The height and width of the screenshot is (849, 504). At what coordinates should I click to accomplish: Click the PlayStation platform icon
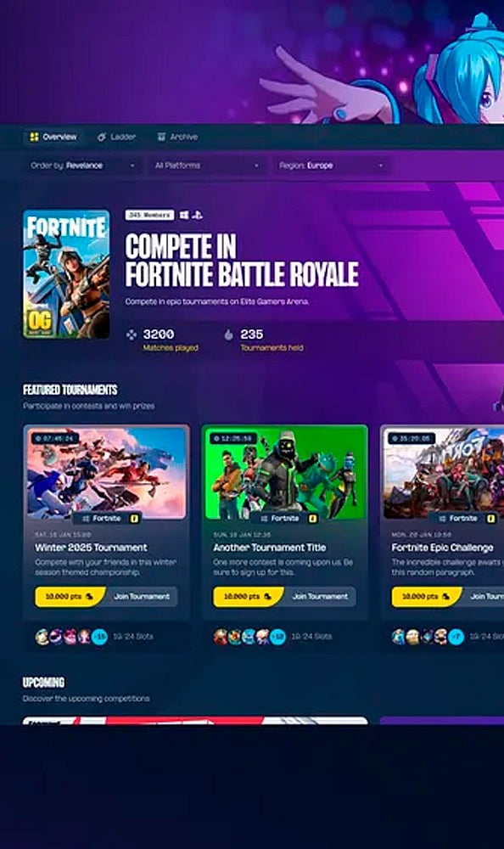tap(198, 215)
